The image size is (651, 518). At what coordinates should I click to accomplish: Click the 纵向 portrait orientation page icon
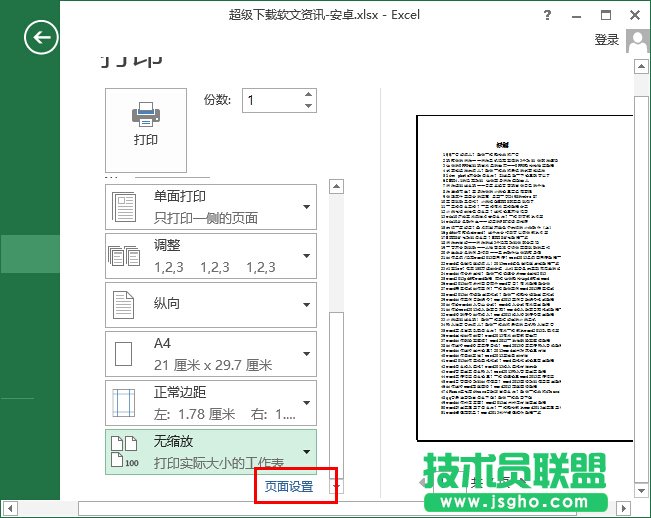pos(125,305)
